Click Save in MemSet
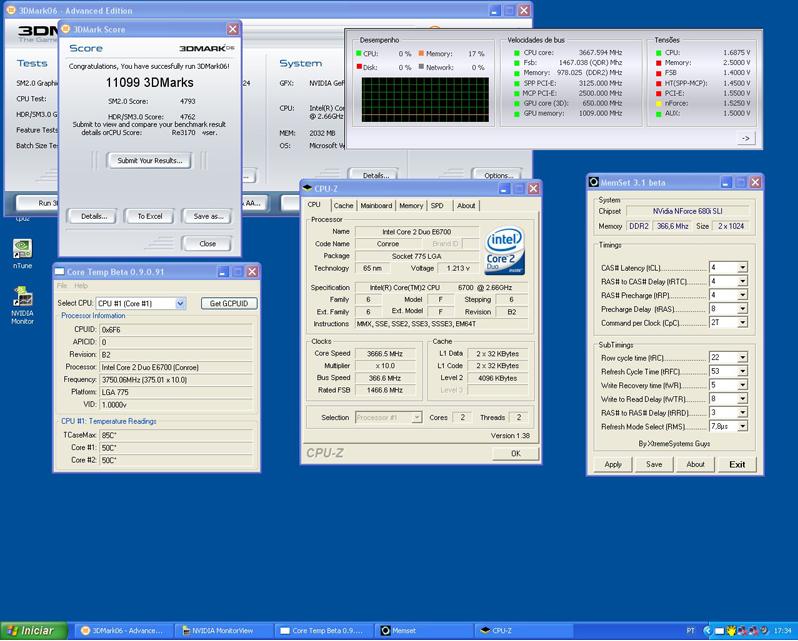Viewport: 798px width, 641px height. pos(654,464)
